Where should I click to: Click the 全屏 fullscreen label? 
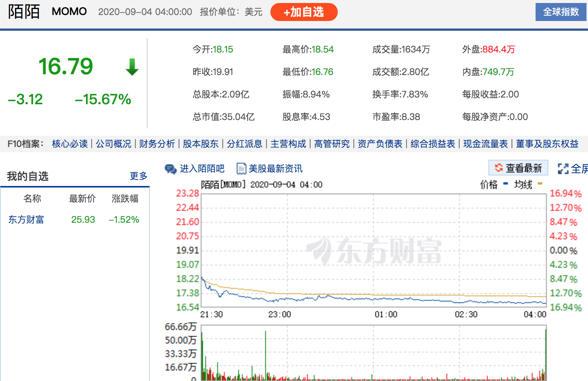[x=579, y=169]
